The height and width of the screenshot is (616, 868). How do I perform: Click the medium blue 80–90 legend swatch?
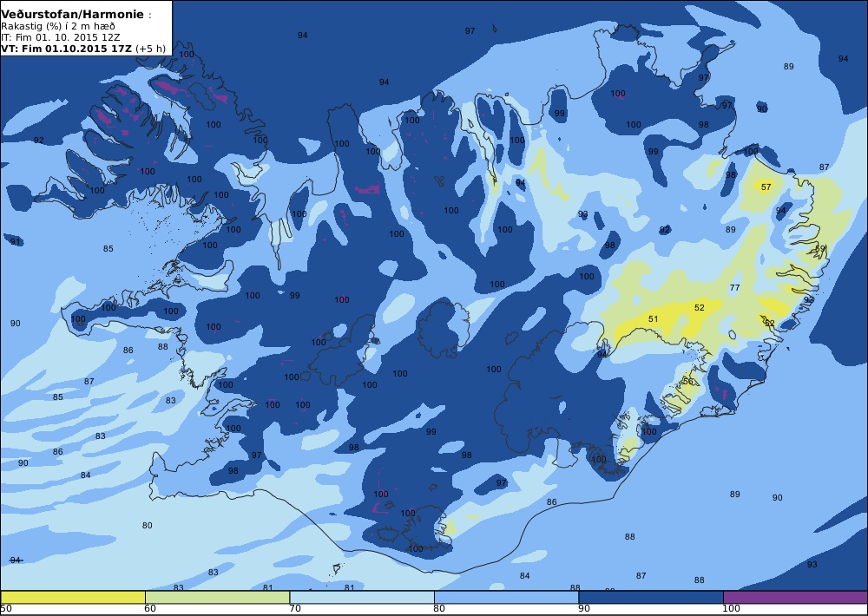[507, 597]
